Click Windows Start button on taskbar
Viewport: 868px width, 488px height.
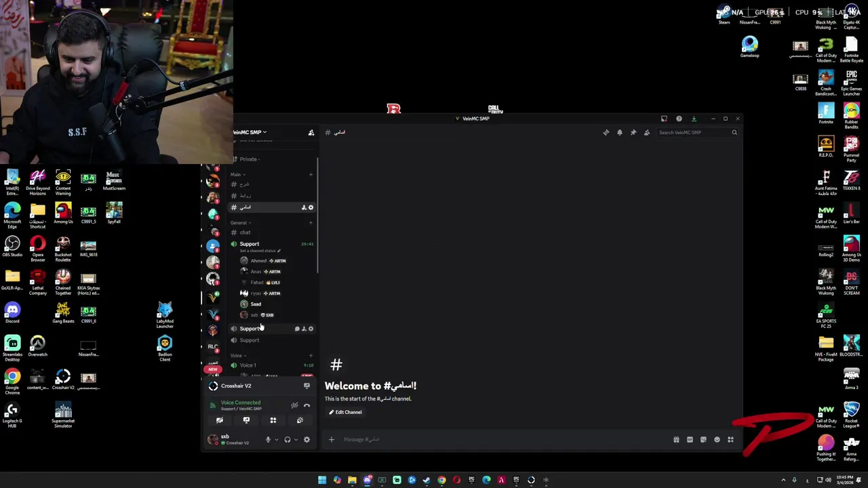(x=322, y=480)
